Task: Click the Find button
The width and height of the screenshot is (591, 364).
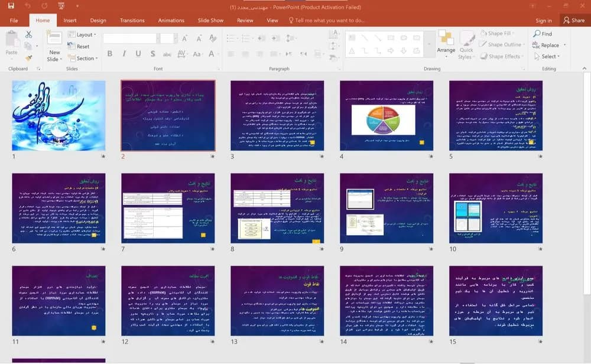Action: point(543,34)
